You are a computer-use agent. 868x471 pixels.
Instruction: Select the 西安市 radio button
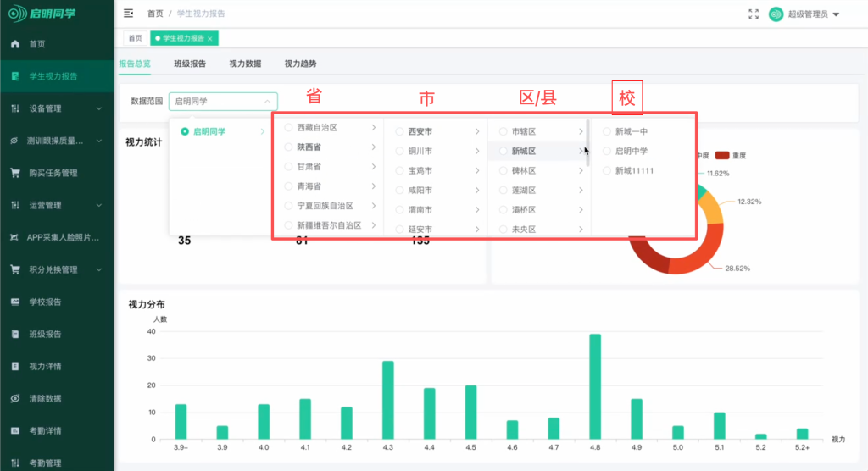400,131
